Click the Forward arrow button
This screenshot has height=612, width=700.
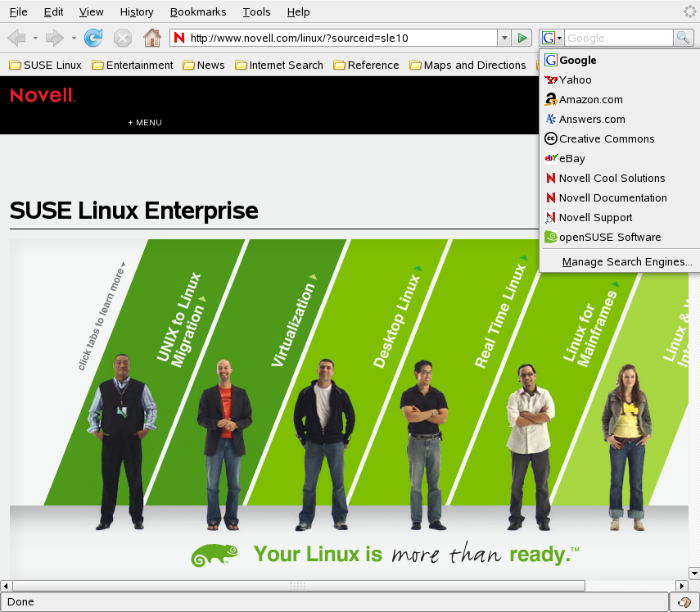pos(55,38)
